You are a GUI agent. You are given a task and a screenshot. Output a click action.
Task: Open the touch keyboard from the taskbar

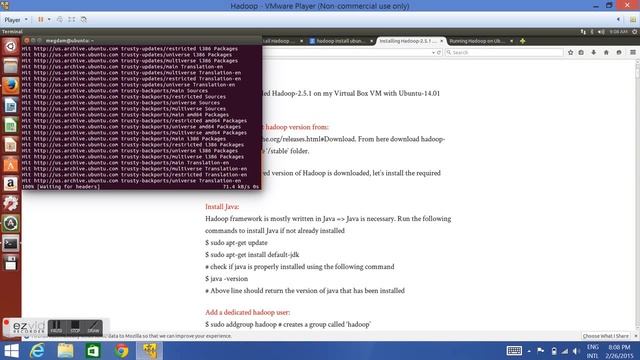pyautogui.click(x=514, y=351)
